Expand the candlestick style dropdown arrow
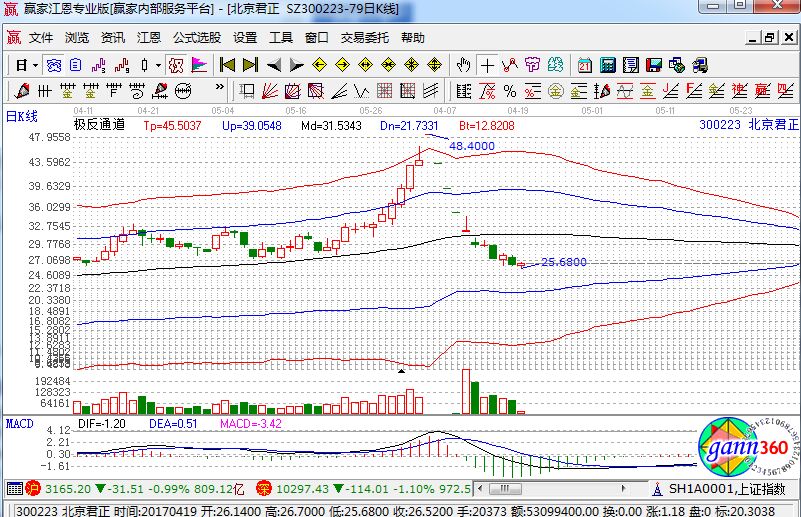801x517 pixels. pyautogui.click(x=159, y=65)
